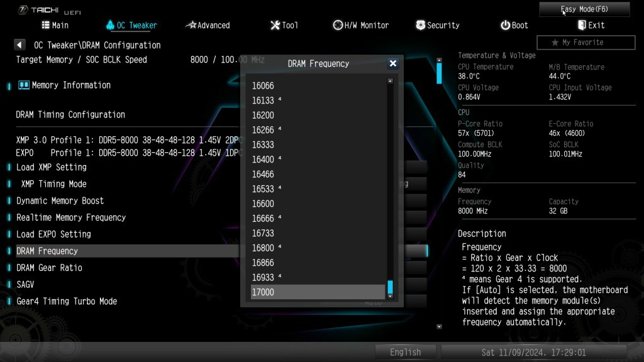Close the DRAM Frequency popup
The height and width of the screenshot is (362, 644).
click(393, 63)
